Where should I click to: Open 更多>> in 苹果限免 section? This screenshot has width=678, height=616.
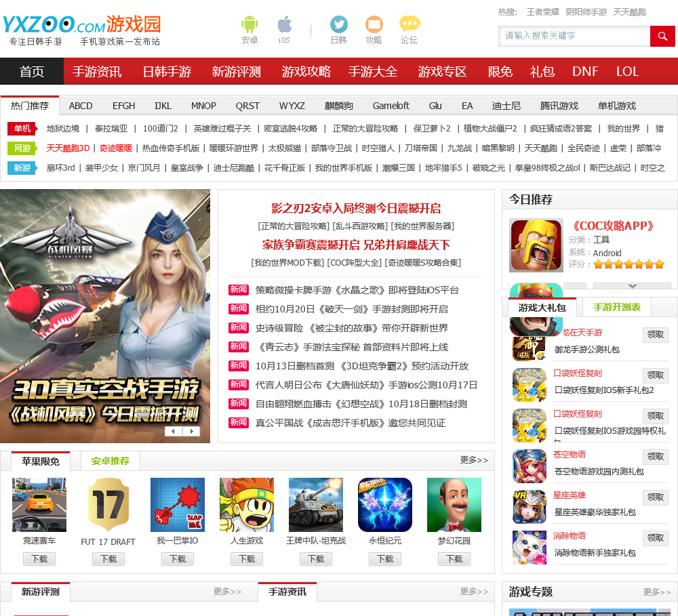pos(474,460)
